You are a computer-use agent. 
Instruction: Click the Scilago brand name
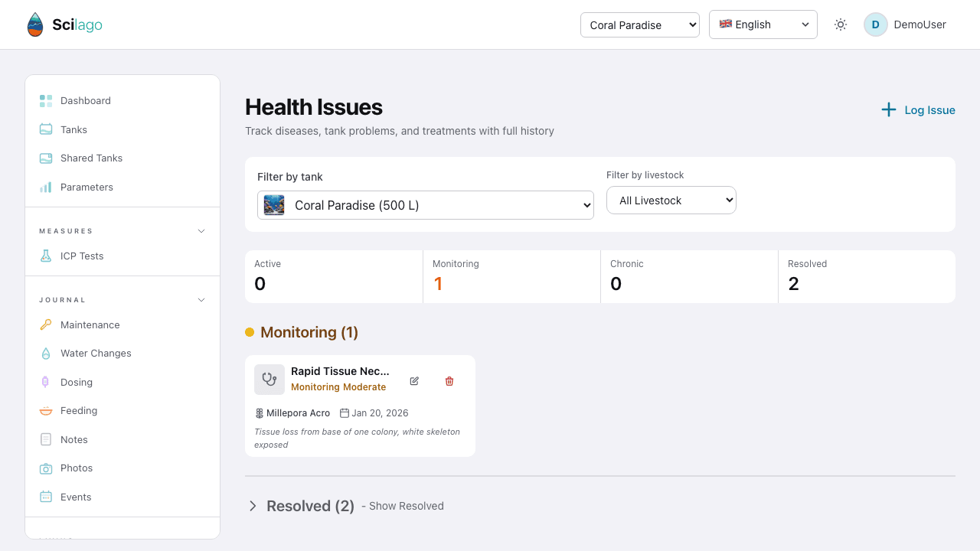[77, 24]
